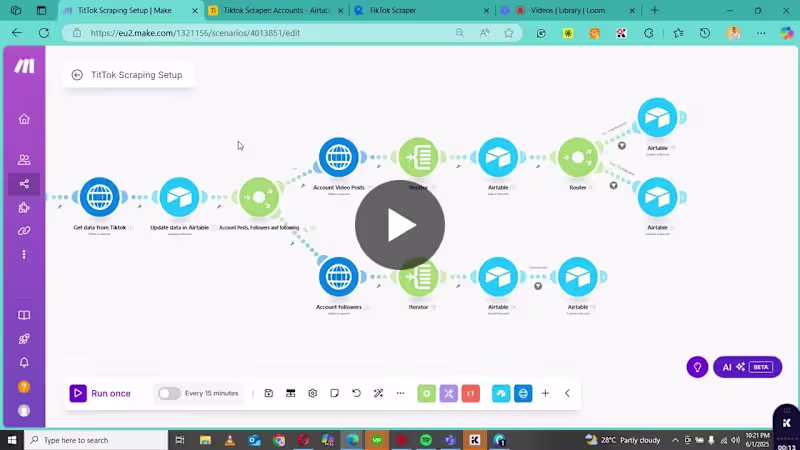800x450 pixels.
Task: Select the Update data in Airtable module
Action: [179, 197]
